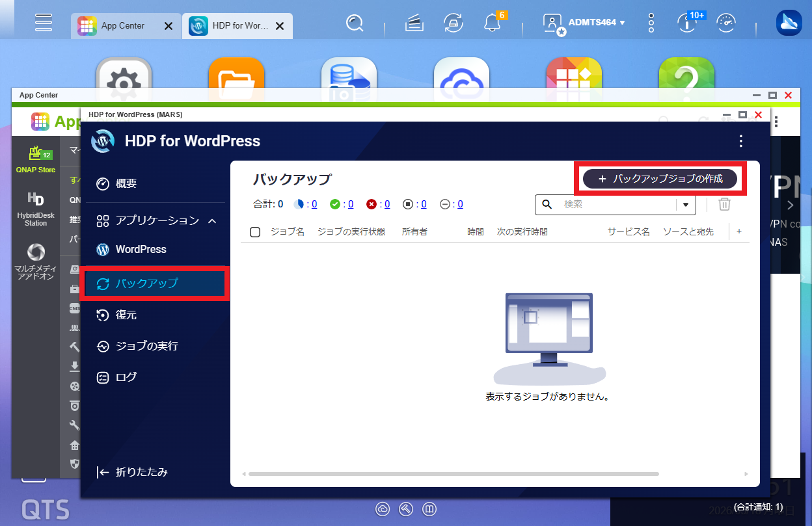Open the background tasks icon in top bar
This screenshot has height=526, width=812.
[x=414, y=24]
